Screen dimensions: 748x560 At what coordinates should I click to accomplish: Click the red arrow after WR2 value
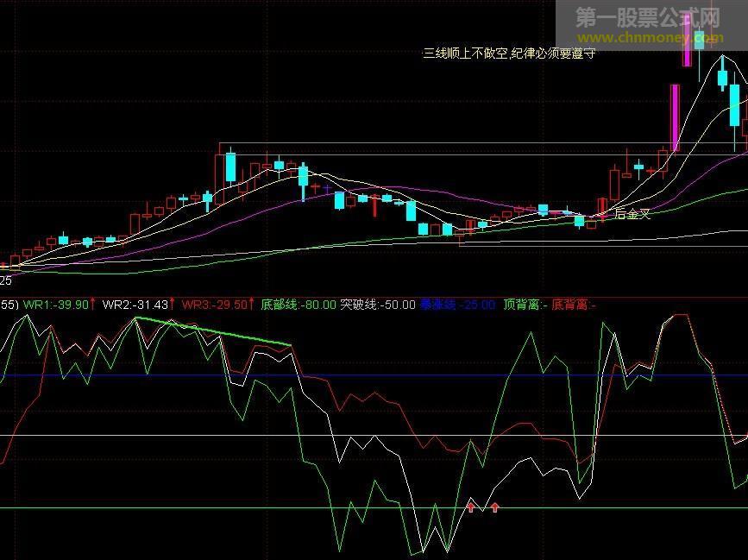coord(173,304)
